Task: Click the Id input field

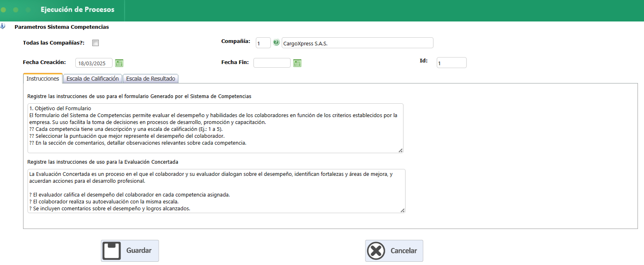Action: (x=451, y=63)
